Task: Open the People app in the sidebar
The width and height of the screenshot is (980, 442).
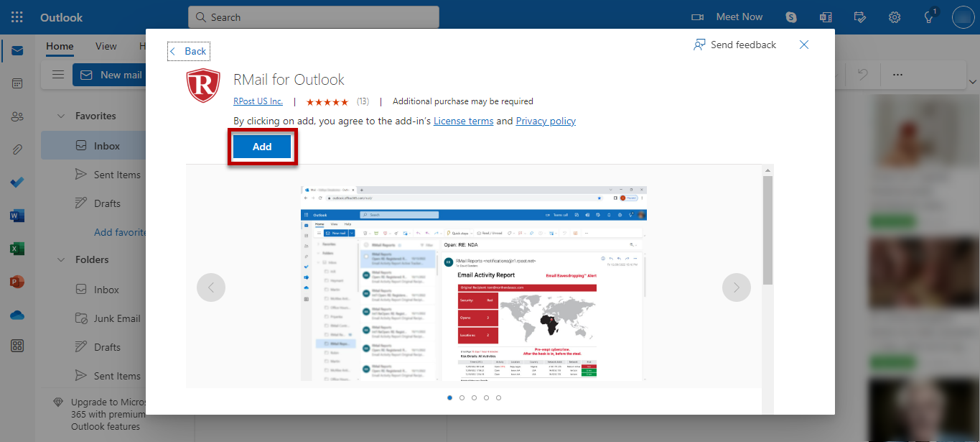Action: pos(17,116)
